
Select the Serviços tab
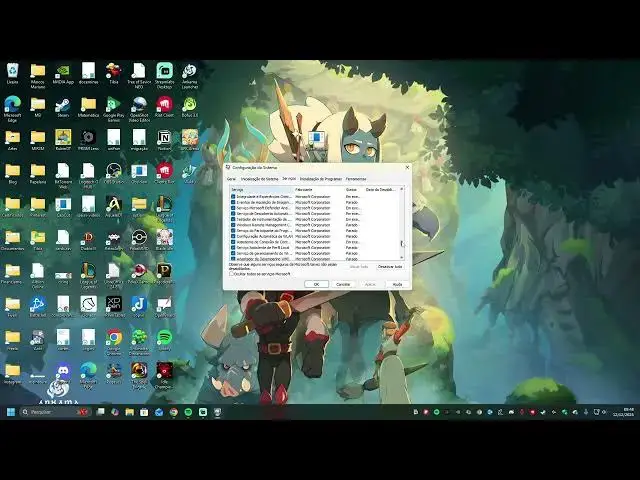289,179
